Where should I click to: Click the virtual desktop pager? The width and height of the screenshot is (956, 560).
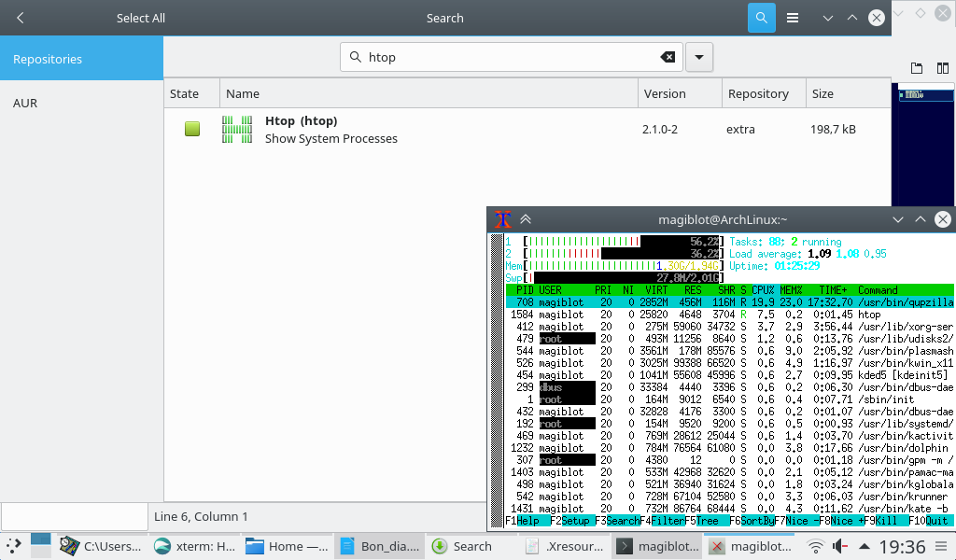click(41, 545)
